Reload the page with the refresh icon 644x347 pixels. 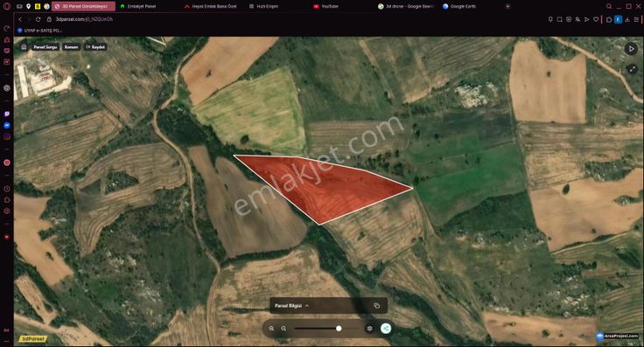(x=38, y=19)
